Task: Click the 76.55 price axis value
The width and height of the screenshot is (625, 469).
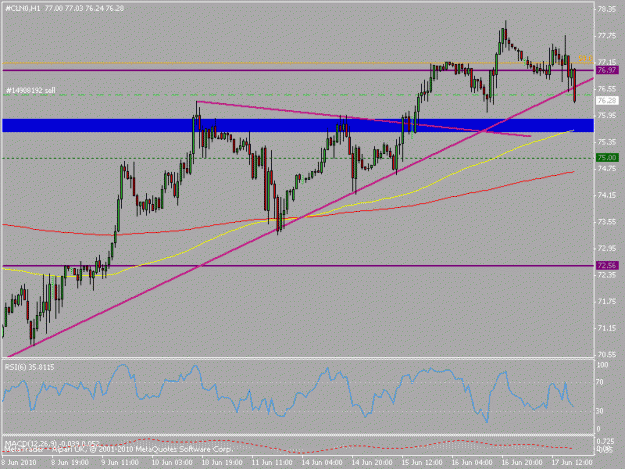Action: click(607, 88)
